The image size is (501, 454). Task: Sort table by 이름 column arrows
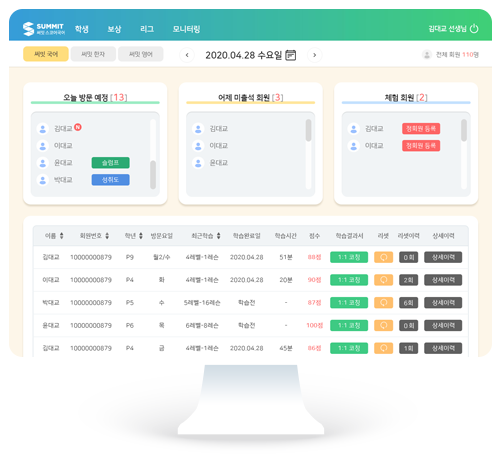(x=61, y=236)
